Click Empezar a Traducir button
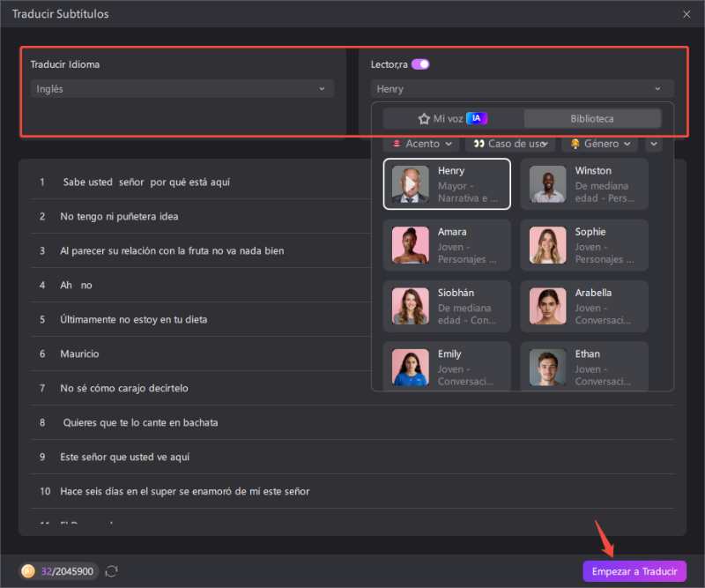The height and width of the screenshot is (588, 705). pos(634,571)
